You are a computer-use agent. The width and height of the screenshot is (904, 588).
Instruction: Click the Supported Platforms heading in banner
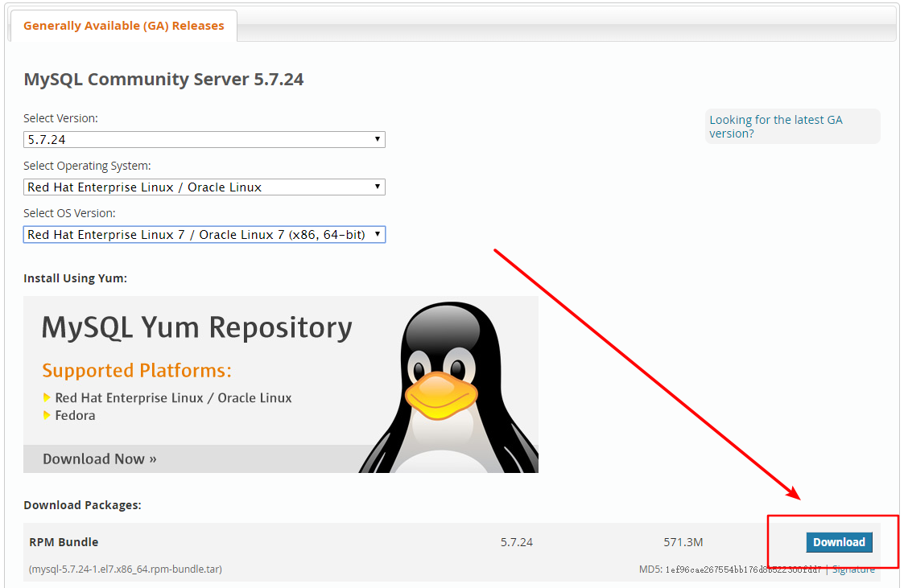coord(137,370)
